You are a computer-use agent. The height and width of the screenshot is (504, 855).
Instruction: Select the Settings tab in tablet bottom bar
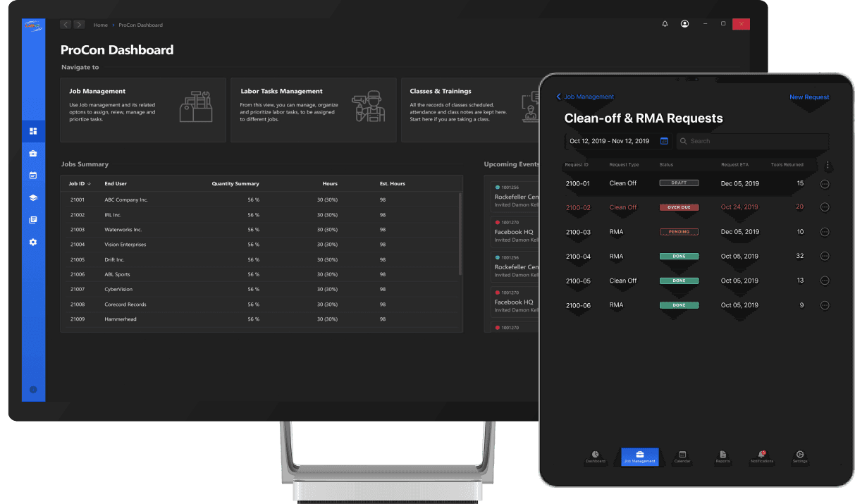click(x=799, y=457)
